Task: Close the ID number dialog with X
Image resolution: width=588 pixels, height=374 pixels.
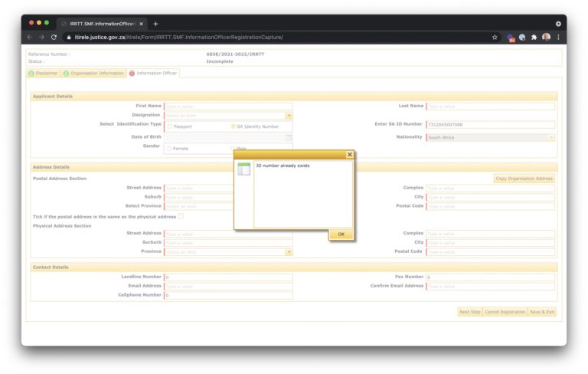Action: coord(349,154)
